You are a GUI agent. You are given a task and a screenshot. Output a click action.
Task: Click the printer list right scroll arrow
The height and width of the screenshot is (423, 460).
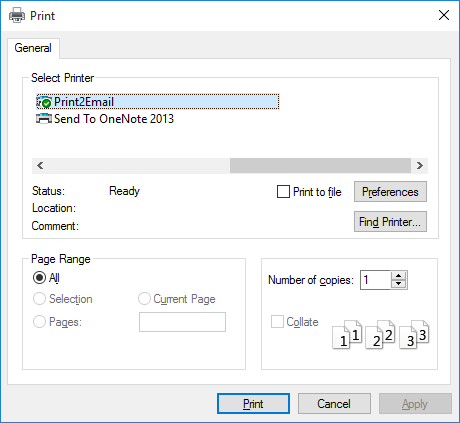(420, 165)
